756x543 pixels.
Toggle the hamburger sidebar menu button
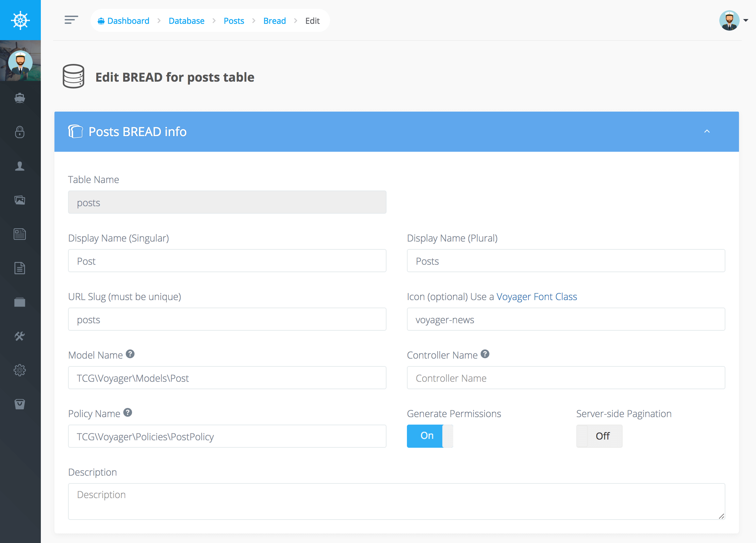click(x=71, y=20)
